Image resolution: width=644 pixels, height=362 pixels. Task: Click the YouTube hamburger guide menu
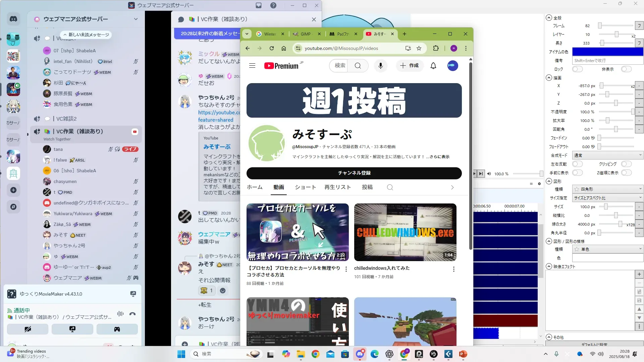coord(252,66)
